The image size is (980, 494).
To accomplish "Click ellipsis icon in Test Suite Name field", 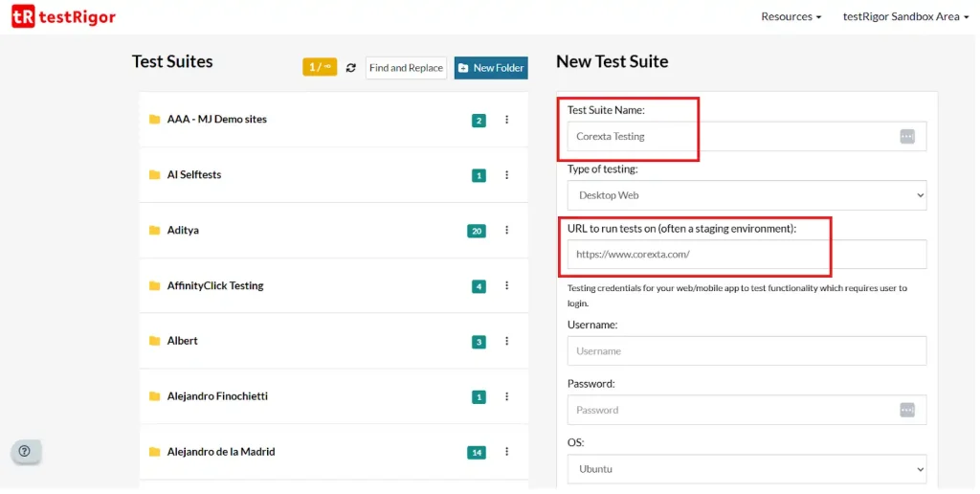I will click(x=907, y=136).
